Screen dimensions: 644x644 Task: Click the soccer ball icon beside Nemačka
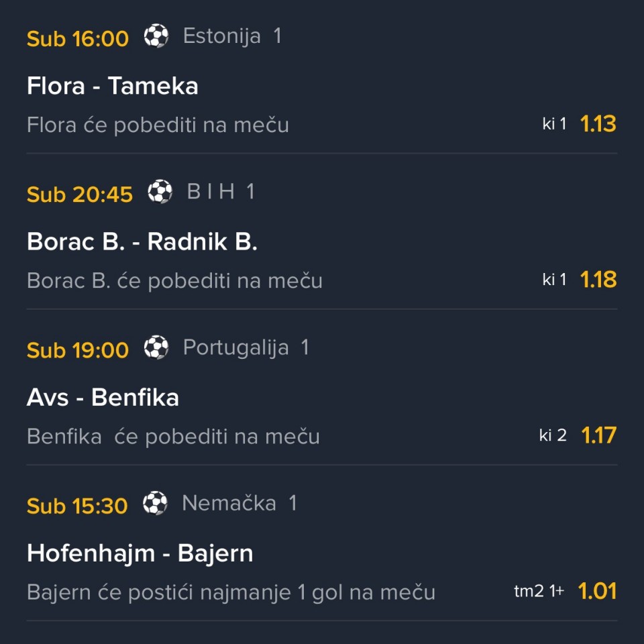[156, 503]
